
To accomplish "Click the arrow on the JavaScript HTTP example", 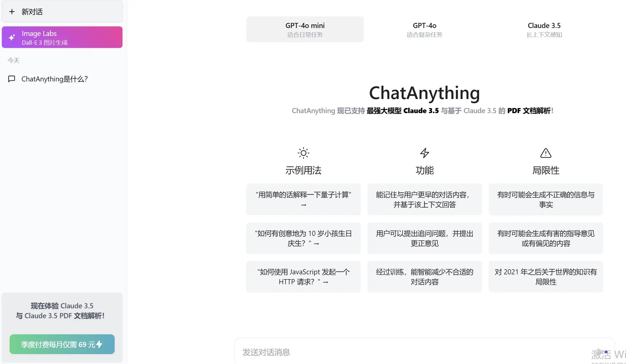I will 326,282.
